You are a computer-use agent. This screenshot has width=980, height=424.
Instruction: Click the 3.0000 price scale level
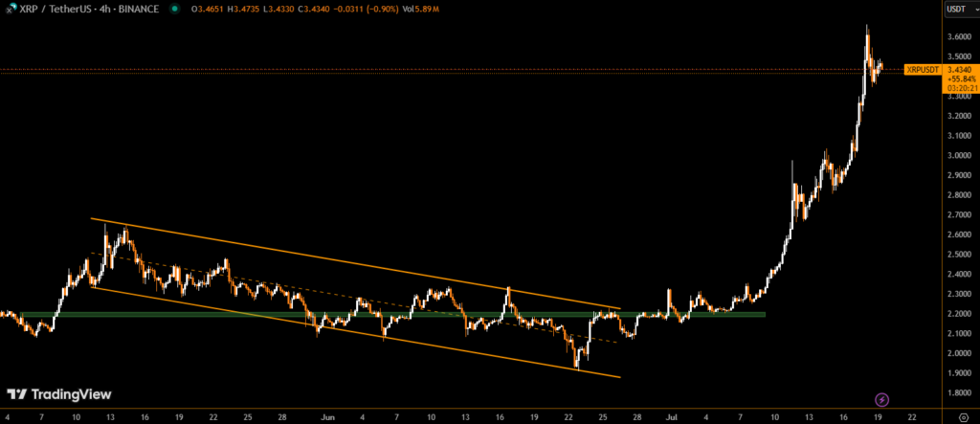coord(959,155)
